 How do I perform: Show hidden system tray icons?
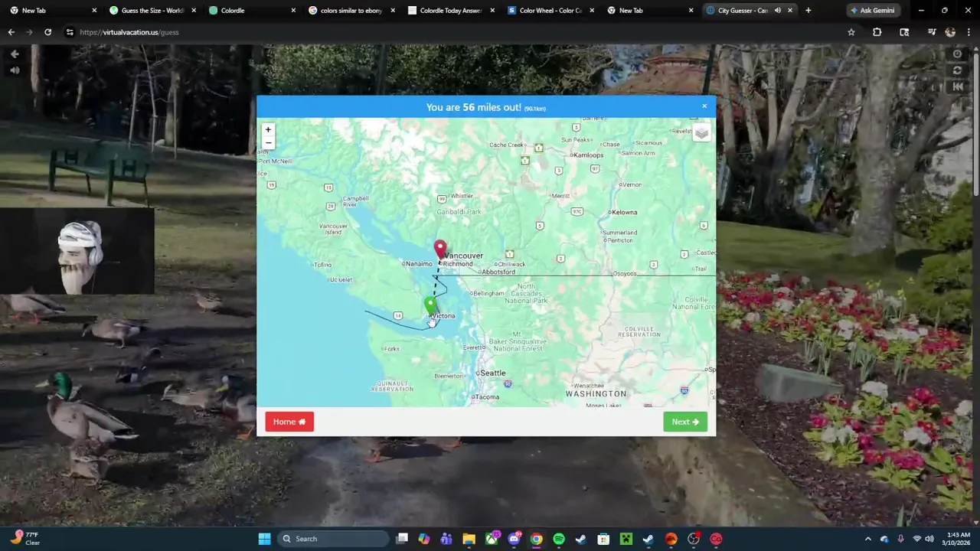point(867,539)
